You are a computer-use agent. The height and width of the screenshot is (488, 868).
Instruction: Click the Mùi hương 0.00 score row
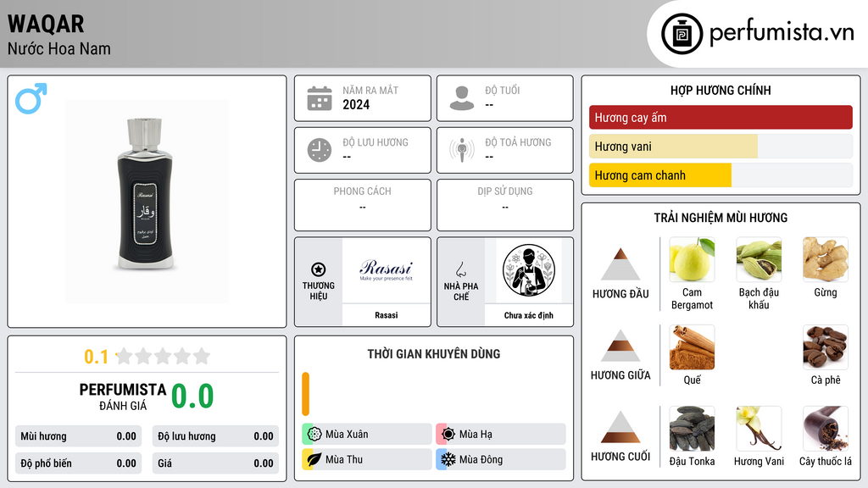pyautogui.click(x=79, y=436)
